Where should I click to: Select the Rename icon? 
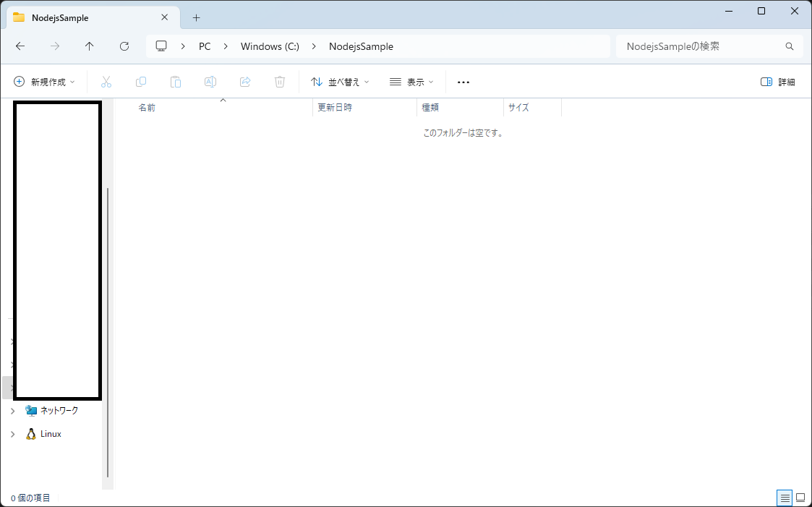point(210,81)
